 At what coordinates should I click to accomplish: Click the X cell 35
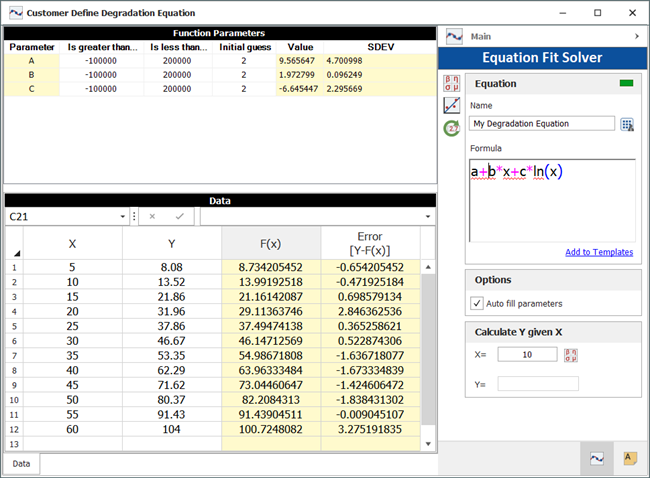[73, 356]
